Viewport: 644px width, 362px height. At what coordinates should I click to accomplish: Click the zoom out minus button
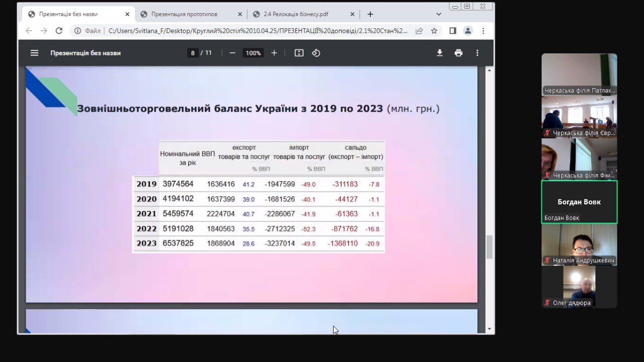(232, 53)
